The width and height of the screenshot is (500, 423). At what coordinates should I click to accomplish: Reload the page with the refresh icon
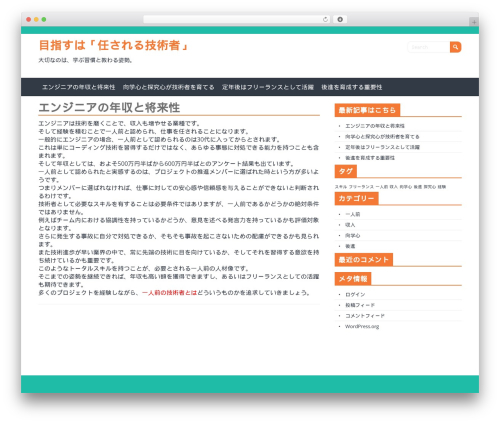(325, 20)
